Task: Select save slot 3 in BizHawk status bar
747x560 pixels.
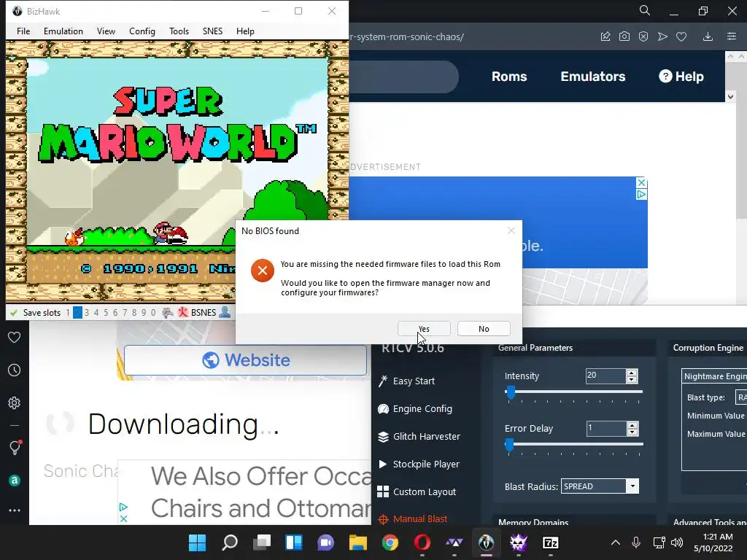Action: click(87, 313)
